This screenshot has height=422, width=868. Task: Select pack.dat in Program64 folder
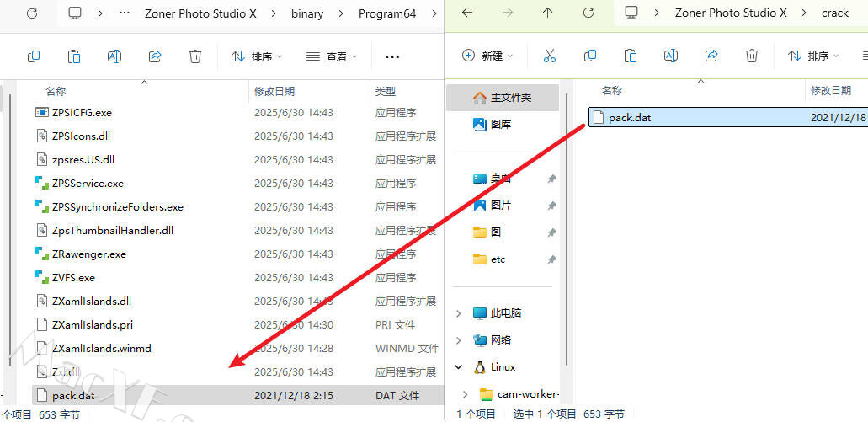pos(238,395)
